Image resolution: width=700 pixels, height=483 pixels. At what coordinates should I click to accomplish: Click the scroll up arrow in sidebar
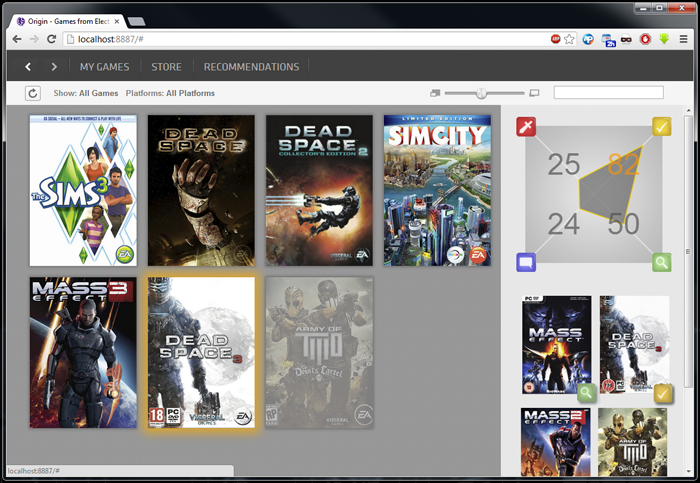tap(688, 110)
